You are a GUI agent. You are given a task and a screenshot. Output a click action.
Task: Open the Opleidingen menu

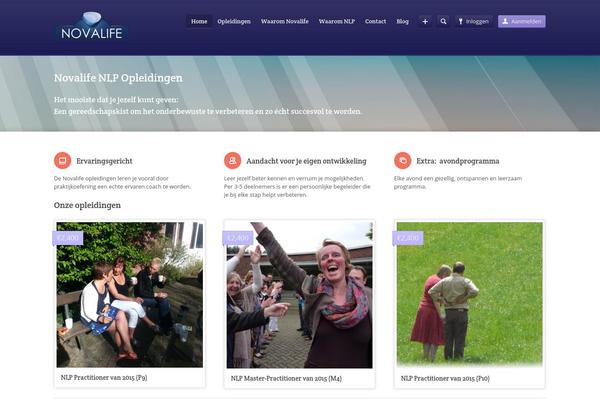coord(234,21)
